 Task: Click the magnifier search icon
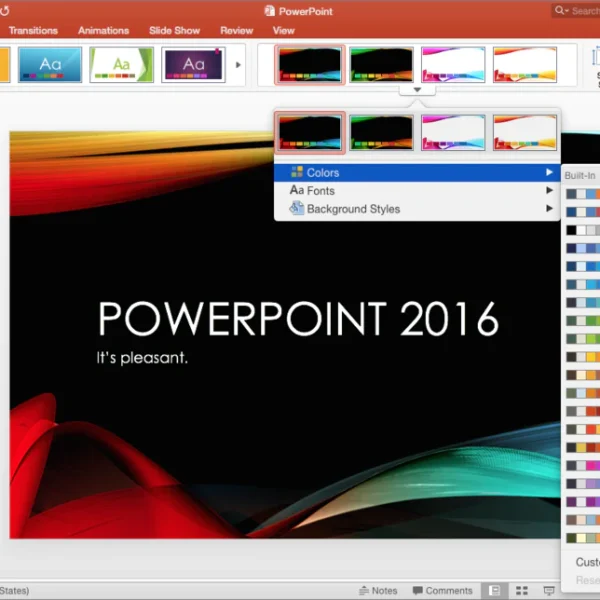coord(559,11)
